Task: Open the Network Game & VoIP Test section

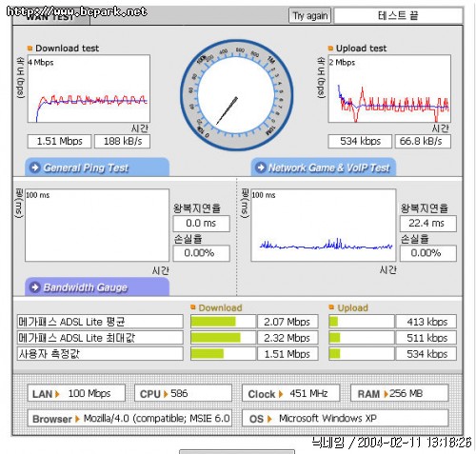Action: [324, 168]
